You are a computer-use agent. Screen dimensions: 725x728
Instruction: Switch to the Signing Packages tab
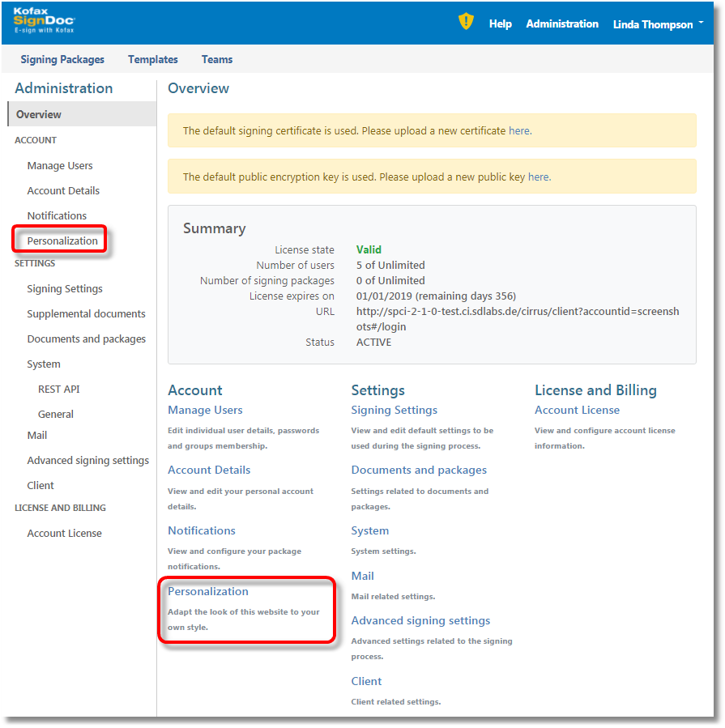click(x=62, y=59)
